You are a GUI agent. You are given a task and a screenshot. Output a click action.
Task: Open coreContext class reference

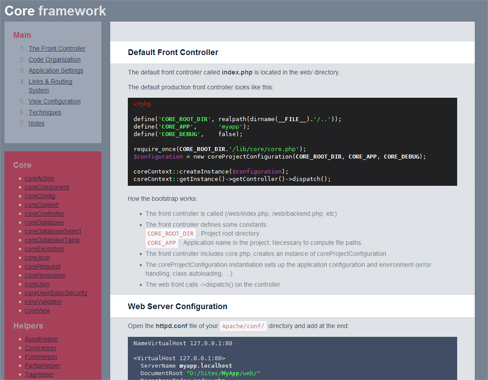point(41,205)
